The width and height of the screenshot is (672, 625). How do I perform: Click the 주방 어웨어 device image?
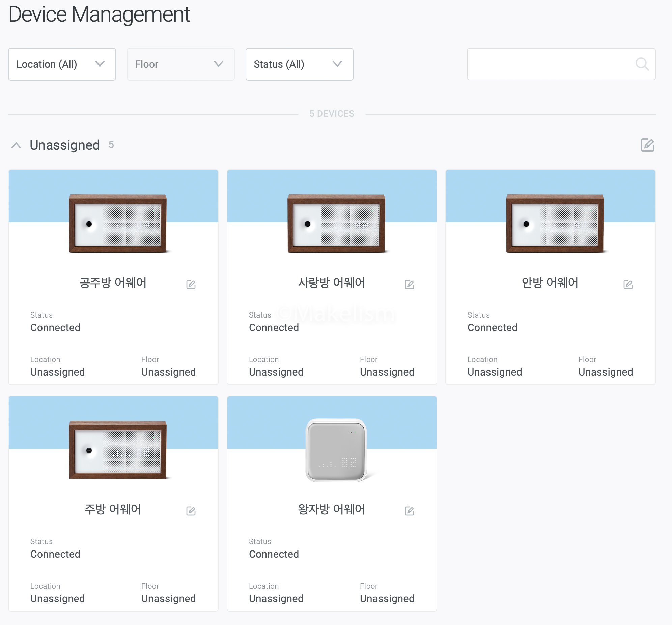117,450
